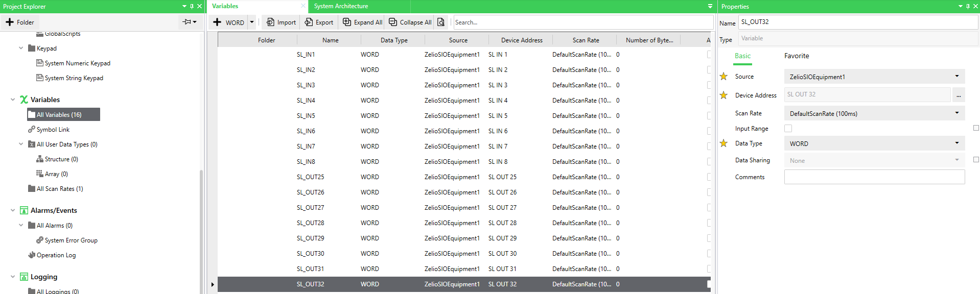Click the Comments input field
Image resolution: width=980 pixels, height=294 pixels.
[874, 177]
